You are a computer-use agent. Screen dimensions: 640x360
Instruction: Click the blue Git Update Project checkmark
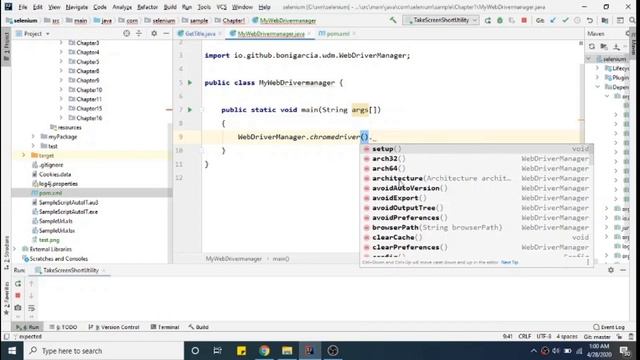point(553,20)
